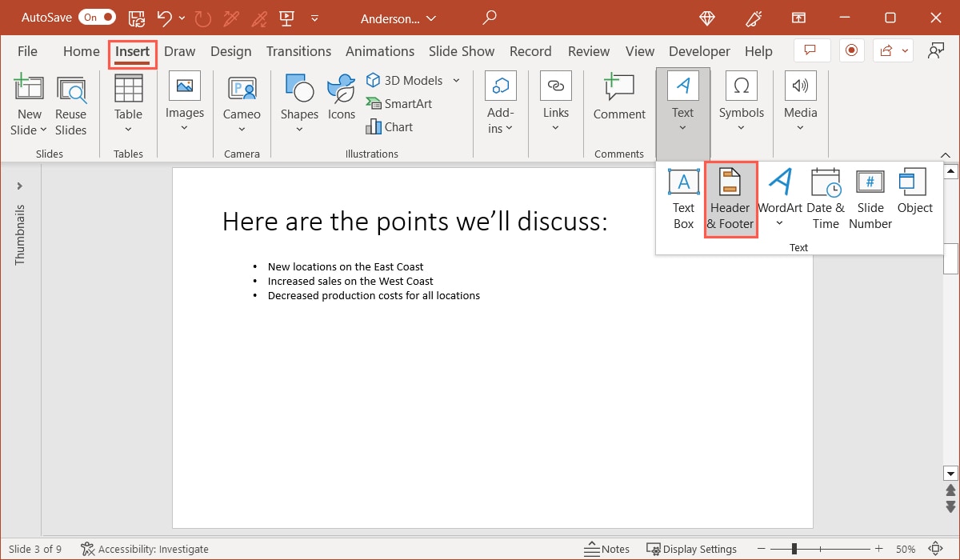This screenshot has width=960, height=560.
Task: Insert WordArt from the Text menu
Action: tap(778, 196)
